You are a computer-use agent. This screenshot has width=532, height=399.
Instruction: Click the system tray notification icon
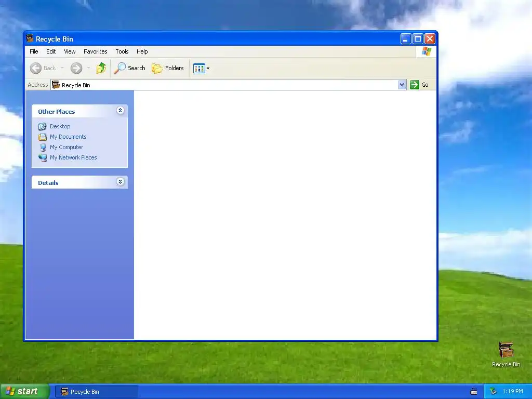point(493,392)
